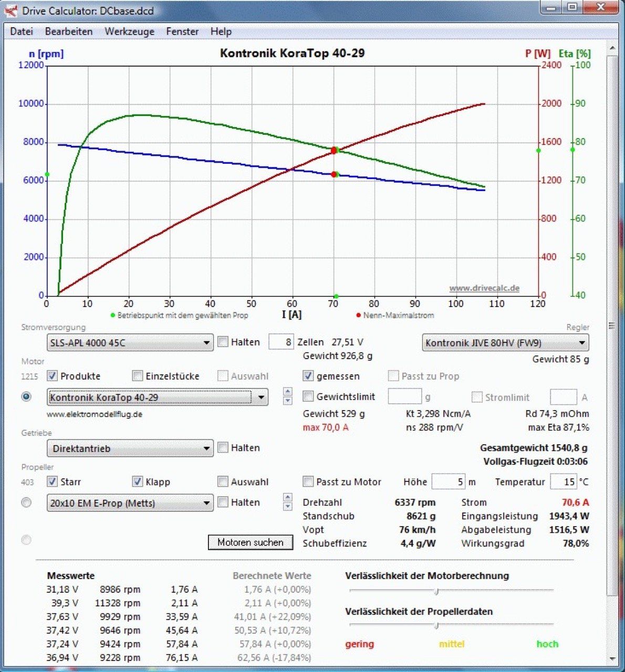
Task: Open www.elektromodellflug.de link
Action: point(95,414)
